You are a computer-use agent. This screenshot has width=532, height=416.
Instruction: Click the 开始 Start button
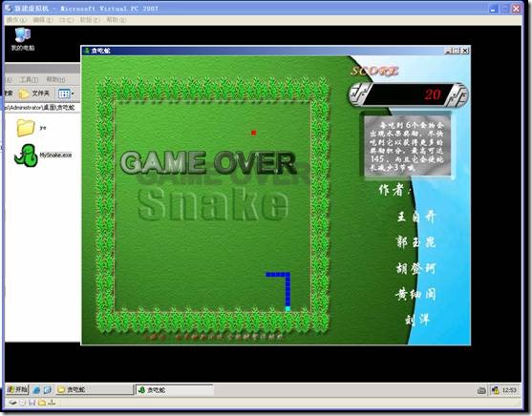17,390
